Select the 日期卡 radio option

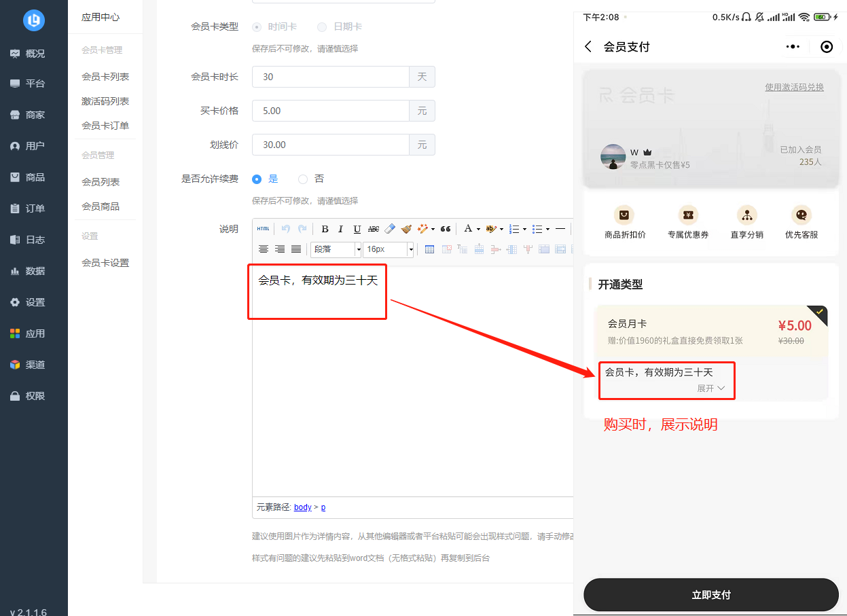[x=322, y=26]
